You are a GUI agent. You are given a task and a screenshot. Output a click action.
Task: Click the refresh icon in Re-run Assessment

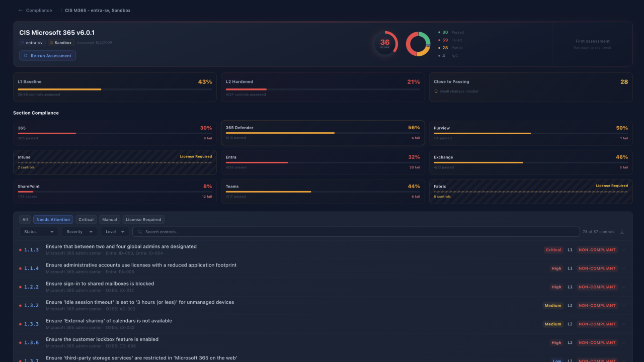point(26,56)
